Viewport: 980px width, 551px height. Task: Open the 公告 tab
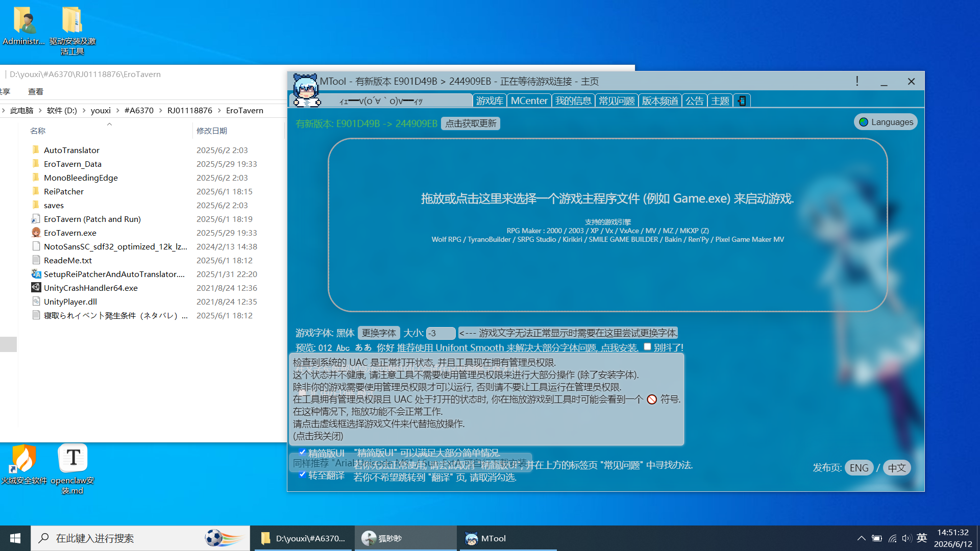(694, 101)
